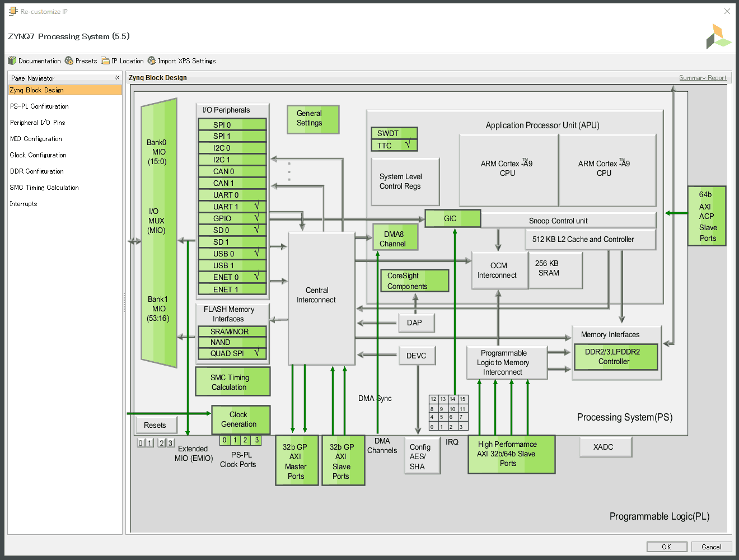
Task: Open the Summary Report link
Action: (x=703, y=78)
